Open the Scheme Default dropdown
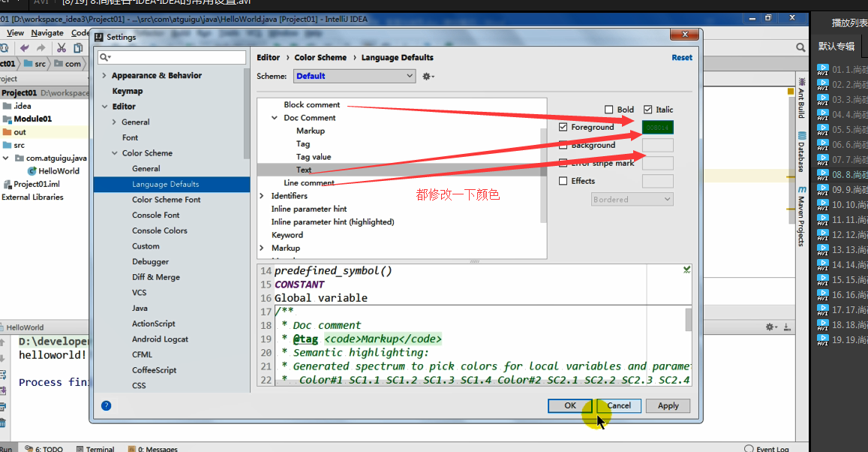 (x=354, y=76)
